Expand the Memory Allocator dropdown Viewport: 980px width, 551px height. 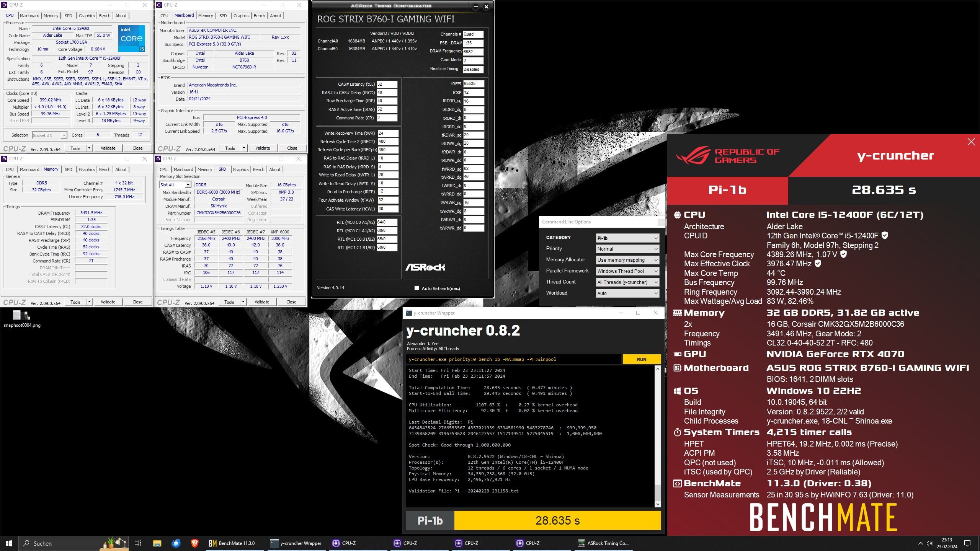[x=627, y=260]
